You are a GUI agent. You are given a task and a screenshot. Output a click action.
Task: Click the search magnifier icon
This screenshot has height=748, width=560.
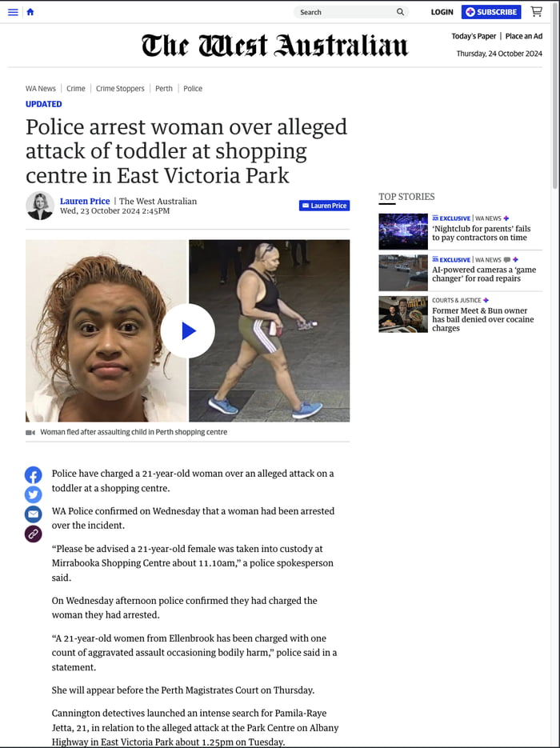coord(400,12)
